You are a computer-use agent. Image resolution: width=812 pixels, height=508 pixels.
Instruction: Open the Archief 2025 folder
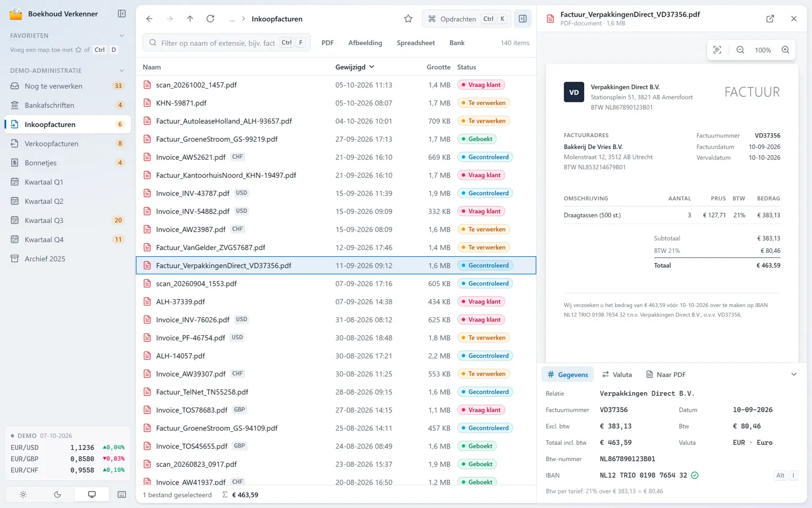tap(68, 259)
